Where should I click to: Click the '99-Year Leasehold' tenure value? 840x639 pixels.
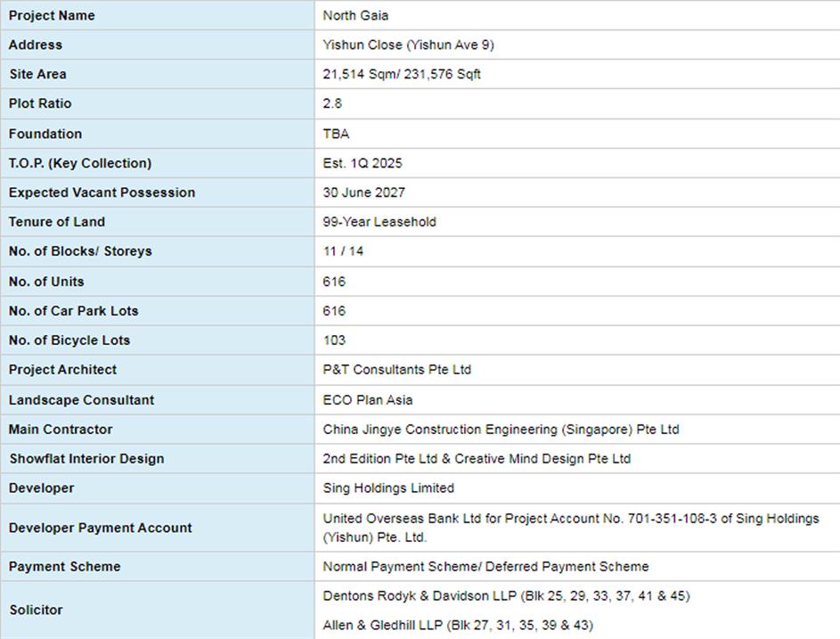click(379, 222)
